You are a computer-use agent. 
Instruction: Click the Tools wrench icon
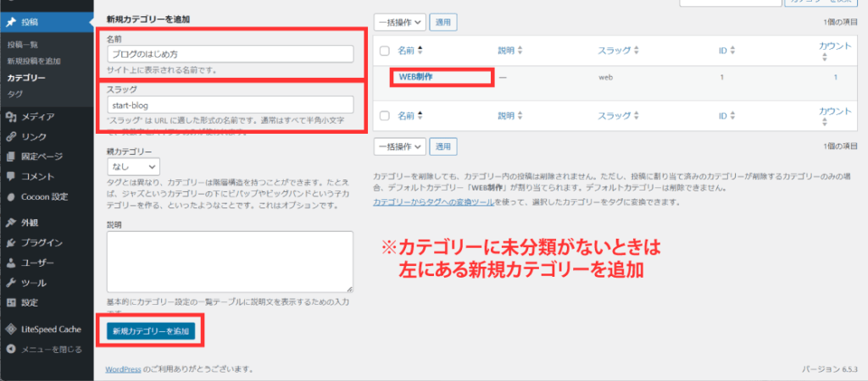click(11, 283)
